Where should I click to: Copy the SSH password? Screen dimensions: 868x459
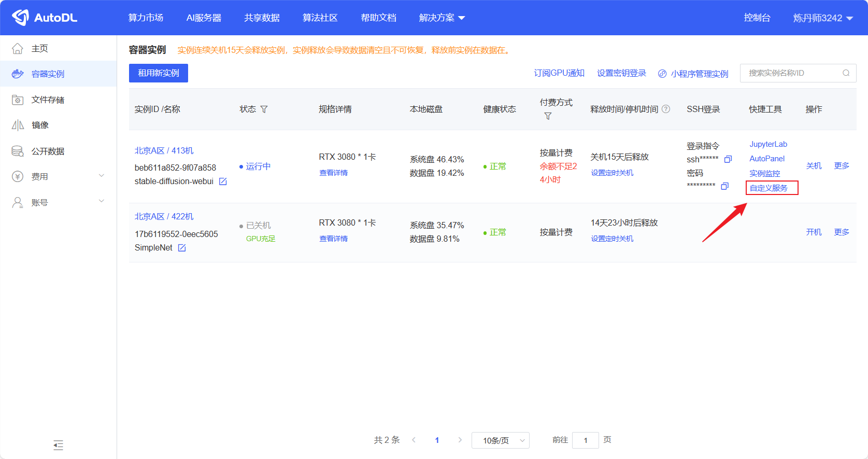(x=724, y=186)
